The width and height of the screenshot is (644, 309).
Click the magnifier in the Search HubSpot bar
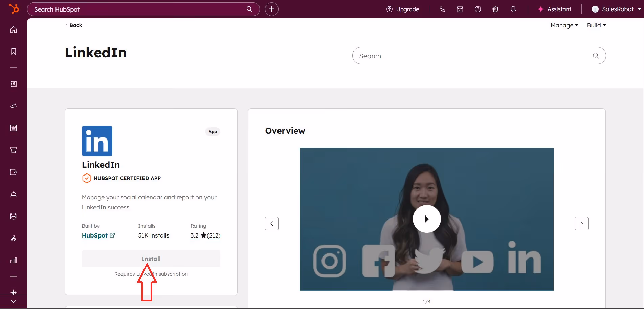(249, 9)
